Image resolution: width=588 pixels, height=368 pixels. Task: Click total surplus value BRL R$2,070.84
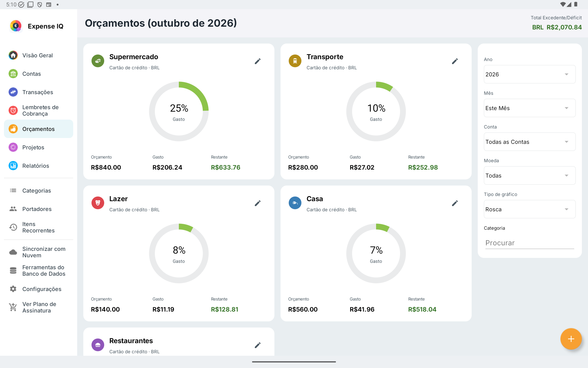pyautogui.click(x=557, y=27)
